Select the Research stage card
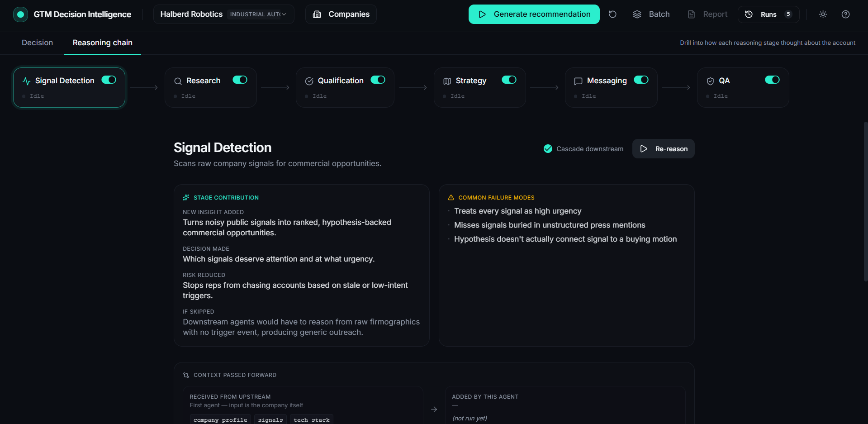The image size is (868, 424). coord(211,88)
